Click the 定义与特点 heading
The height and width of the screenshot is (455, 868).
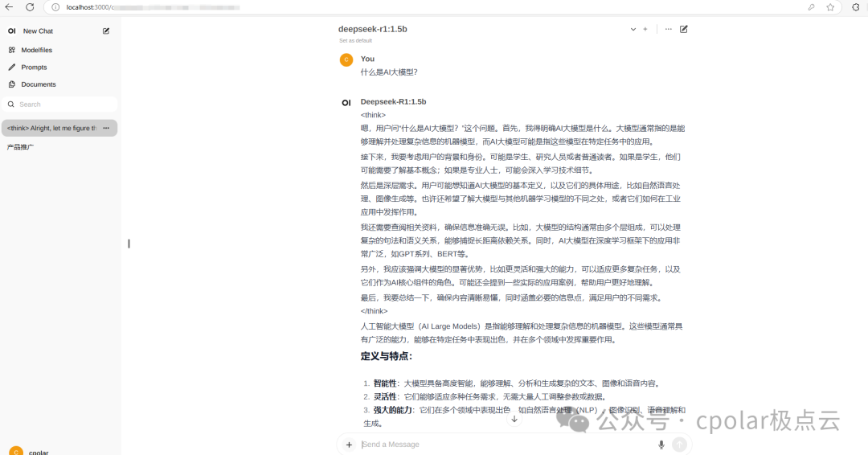coord(387,356)
